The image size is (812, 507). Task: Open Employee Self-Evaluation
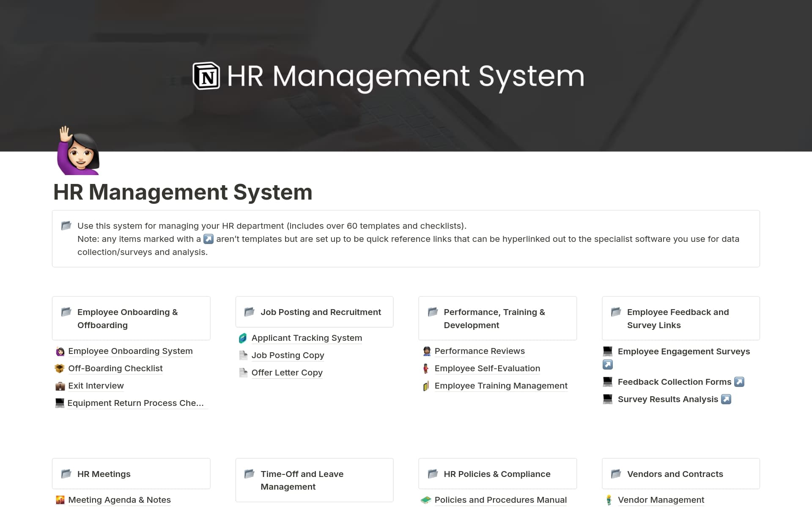coord(487,368)
